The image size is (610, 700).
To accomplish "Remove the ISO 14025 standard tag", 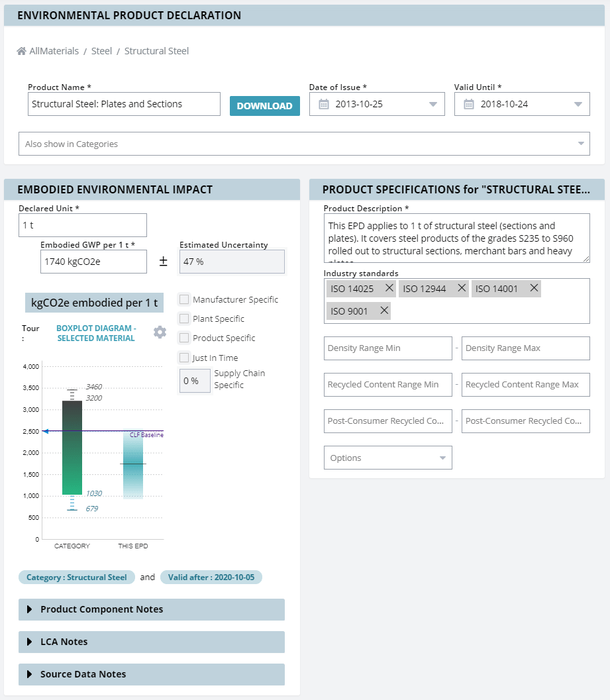I will point(389,288).
